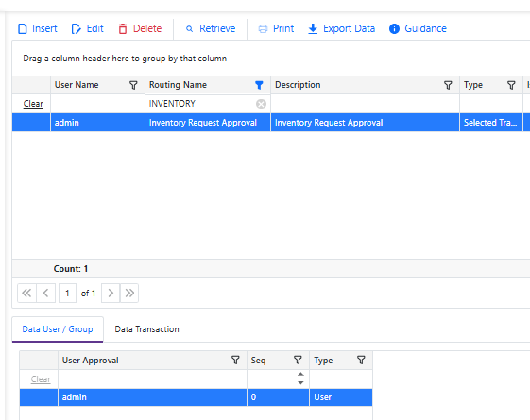Image resolution: width=530 pixels, height=420 pixels.
Task: Decrease Seq filter value with down arrow
Action: point(300,383)
